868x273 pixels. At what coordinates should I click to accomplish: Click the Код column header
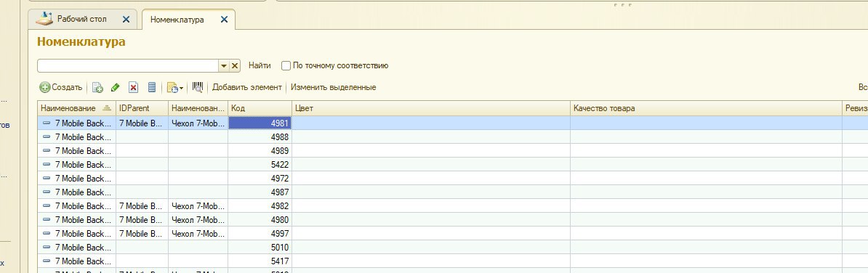tap(260, 108)
